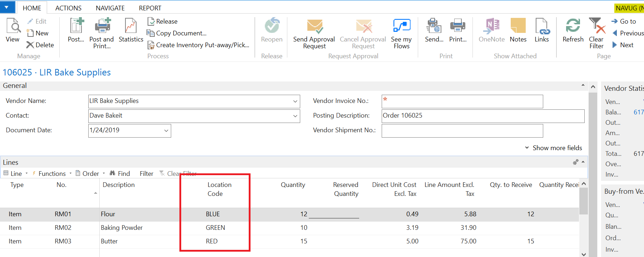Click the Clear Filter ribbon icon

596,27
